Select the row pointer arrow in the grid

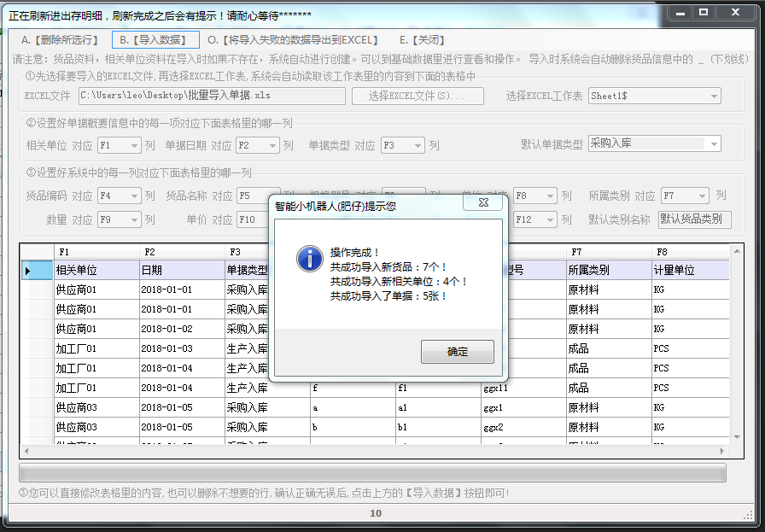(x=27, y=271)
